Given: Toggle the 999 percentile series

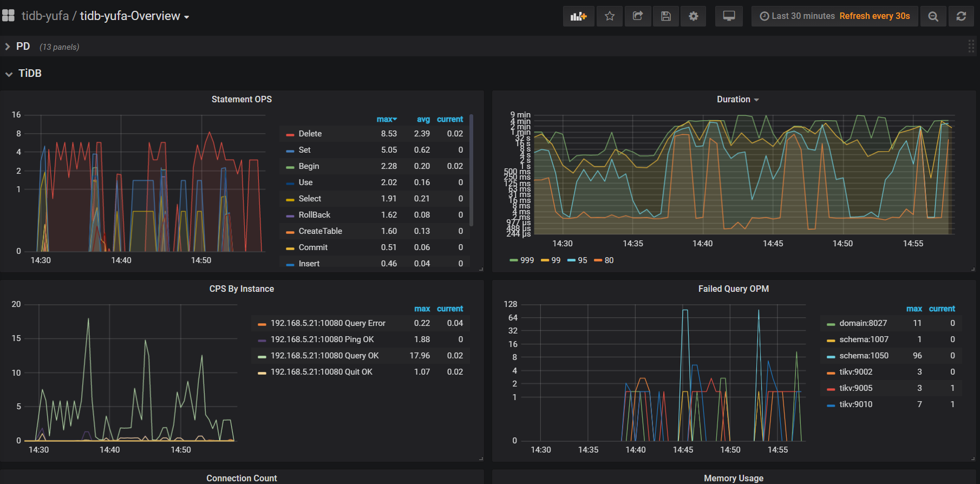Looking at the screenshot, I should pyautogui.click(x=527, y=260).
